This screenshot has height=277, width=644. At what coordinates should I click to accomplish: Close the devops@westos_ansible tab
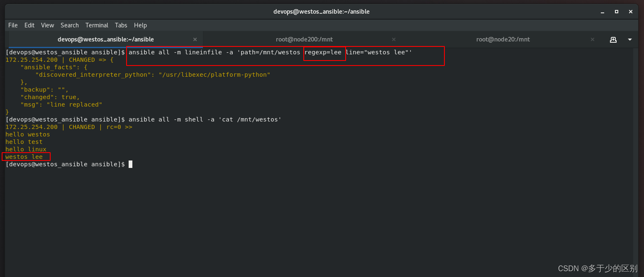point(195,39)
